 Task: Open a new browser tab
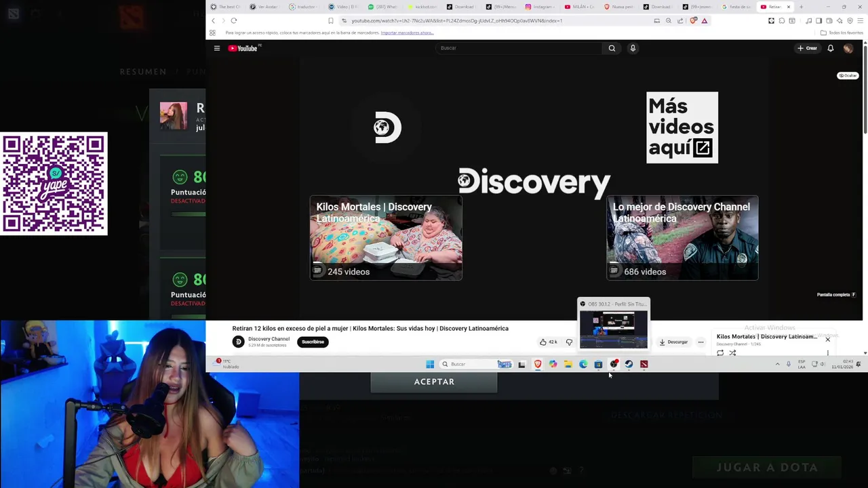801,7
